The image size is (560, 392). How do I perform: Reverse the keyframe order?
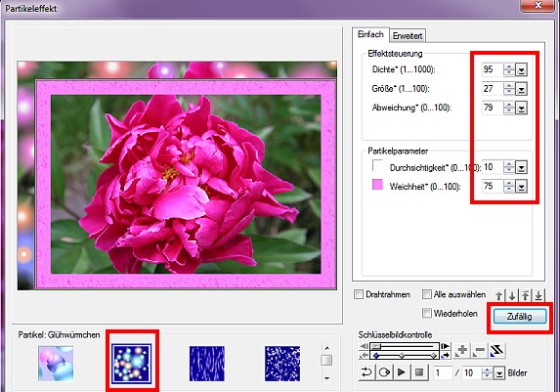[x=497, y=351]
